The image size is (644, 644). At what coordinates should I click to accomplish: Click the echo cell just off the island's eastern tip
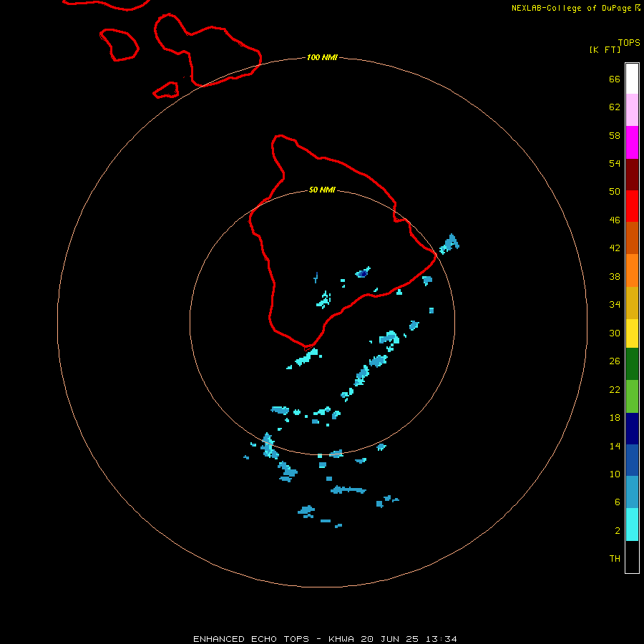[449, 244]
